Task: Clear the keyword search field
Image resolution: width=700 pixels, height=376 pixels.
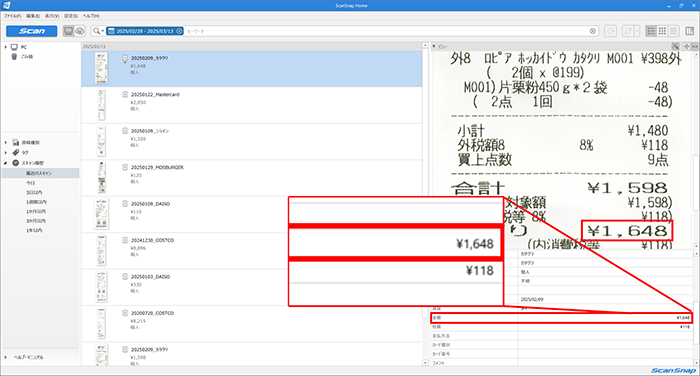Action: (x=593, y=31)
